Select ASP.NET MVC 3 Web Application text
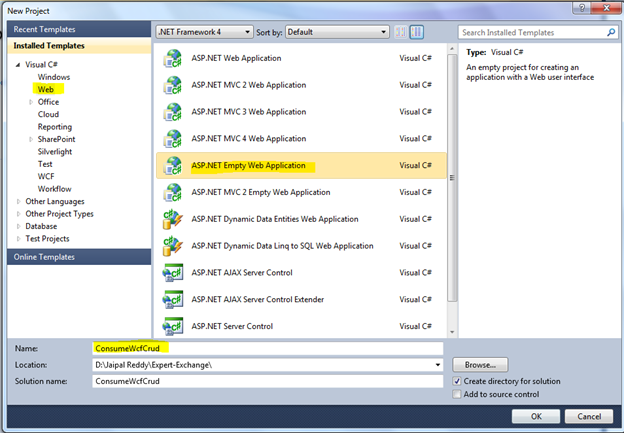624x433 pixels. [249, 112]
